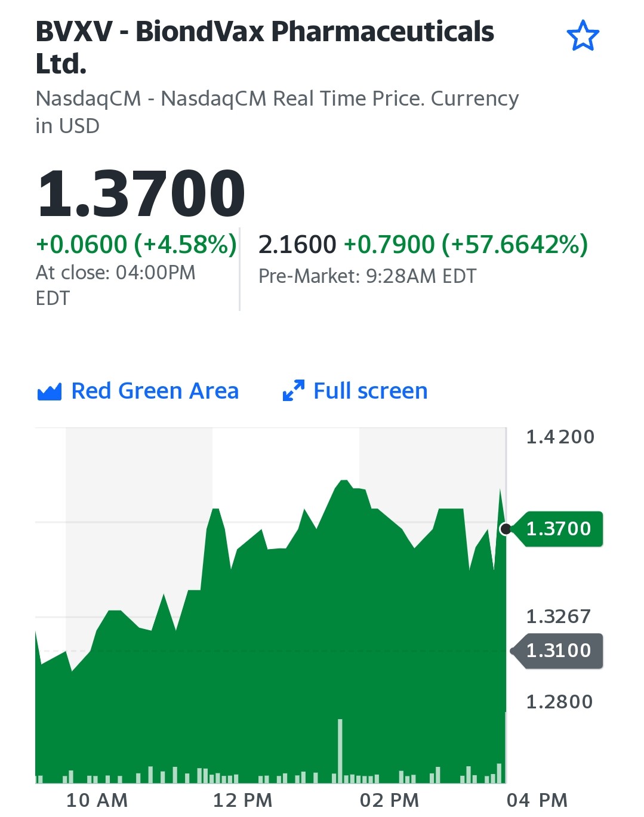The height and width of the screenshot is (817, 644).
Task: Tap the NasdaqCM Real Time Price text
Action: click(x=277, y=112)
